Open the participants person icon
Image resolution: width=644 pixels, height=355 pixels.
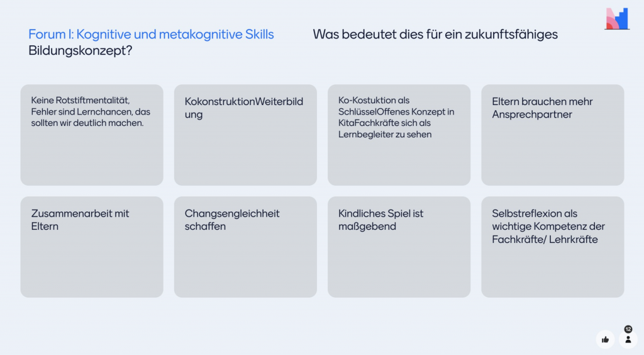tap(628, 339)
